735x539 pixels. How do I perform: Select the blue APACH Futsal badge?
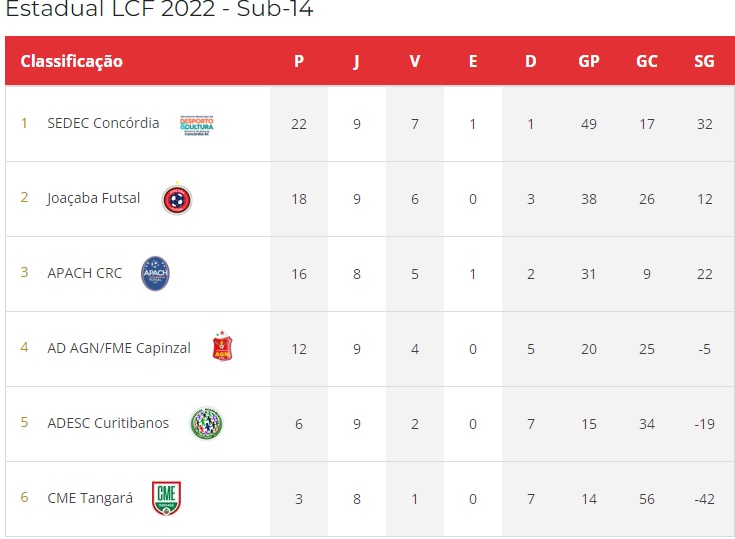pyautogui.click(x=155, y=274)
